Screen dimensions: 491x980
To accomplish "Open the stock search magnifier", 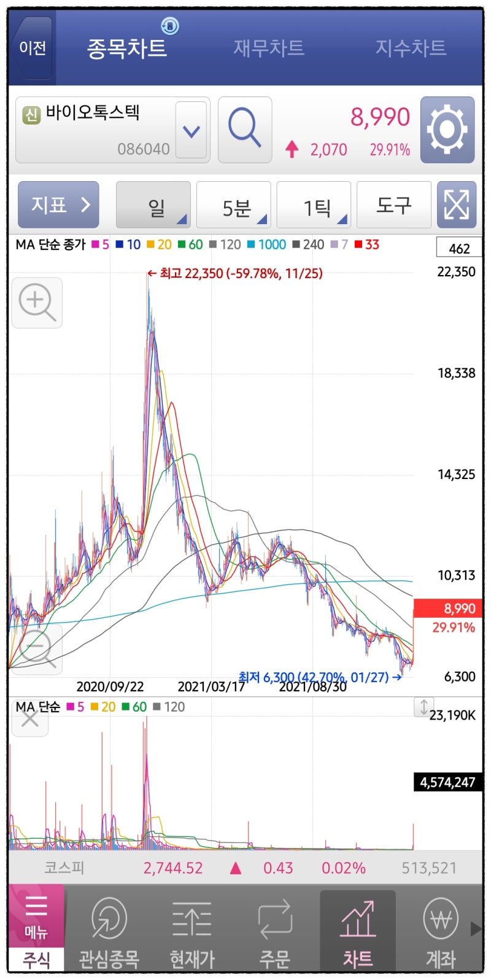I will [245, 130].
